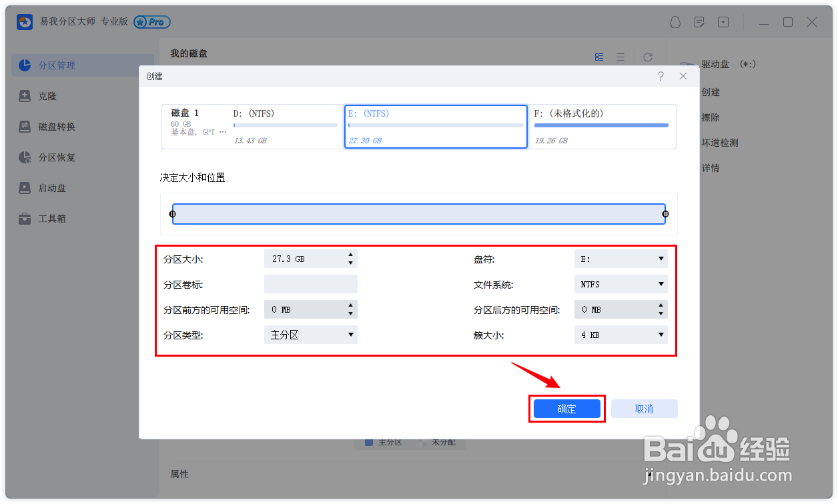Click the 驱动盘 (*:) header
The width and height of the screenshot is (838, 504).
729,65
